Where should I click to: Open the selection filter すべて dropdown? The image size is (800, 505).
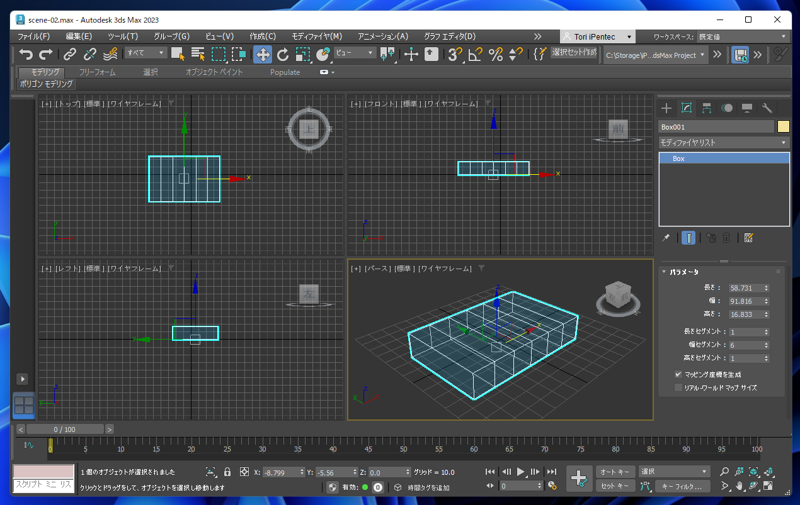(x=146, y=53)
